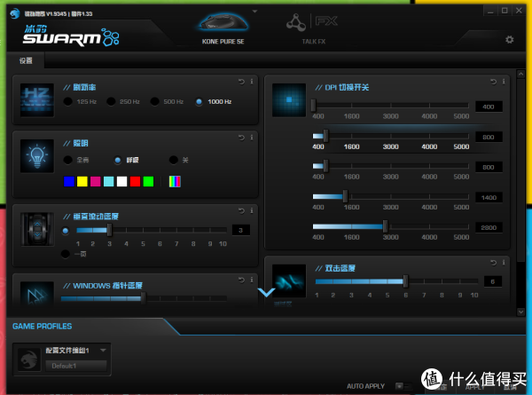Pick the cyan color swatch
The image size is (532, 395).
(x=108, y=181)
